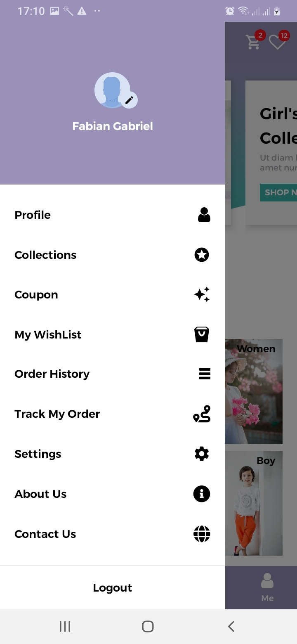Open the Women category thumbnail
Viewport: 297px width, 644px height.
coord(254,391)
